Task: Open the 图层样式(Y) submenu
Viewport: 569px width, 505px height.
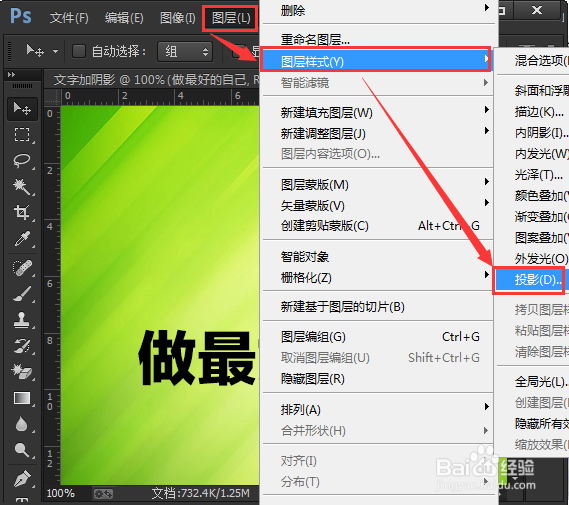Action: click(376, 61)
